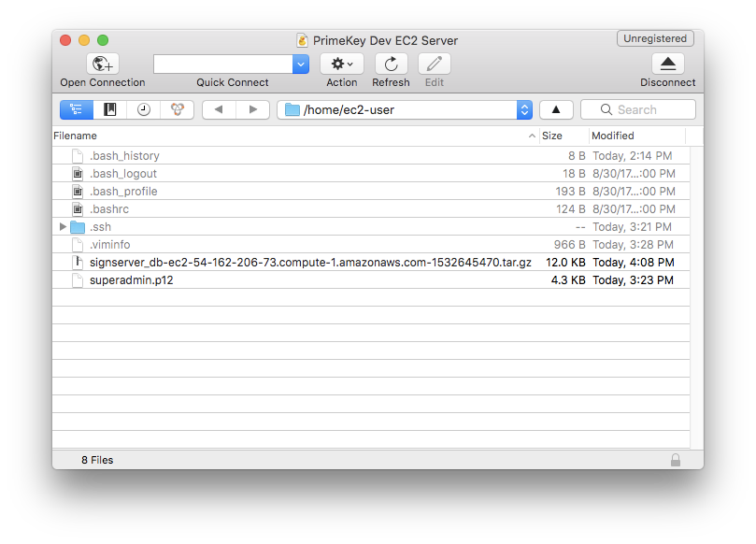Show the connection History view

[x=143, y=109]
